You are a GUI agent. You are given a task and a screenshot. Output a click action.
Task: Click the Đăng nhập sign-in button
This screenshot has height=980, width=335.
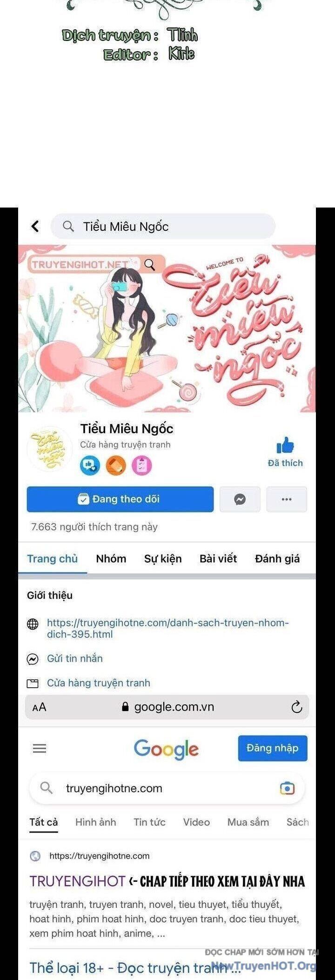(273, 748)
